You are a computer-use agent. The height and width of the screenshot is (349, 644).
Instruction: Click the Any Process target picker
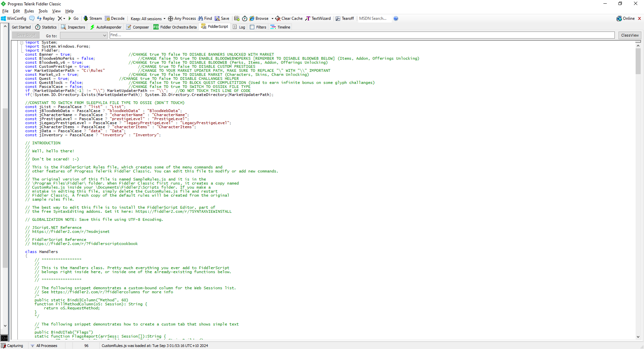[182, 18]
